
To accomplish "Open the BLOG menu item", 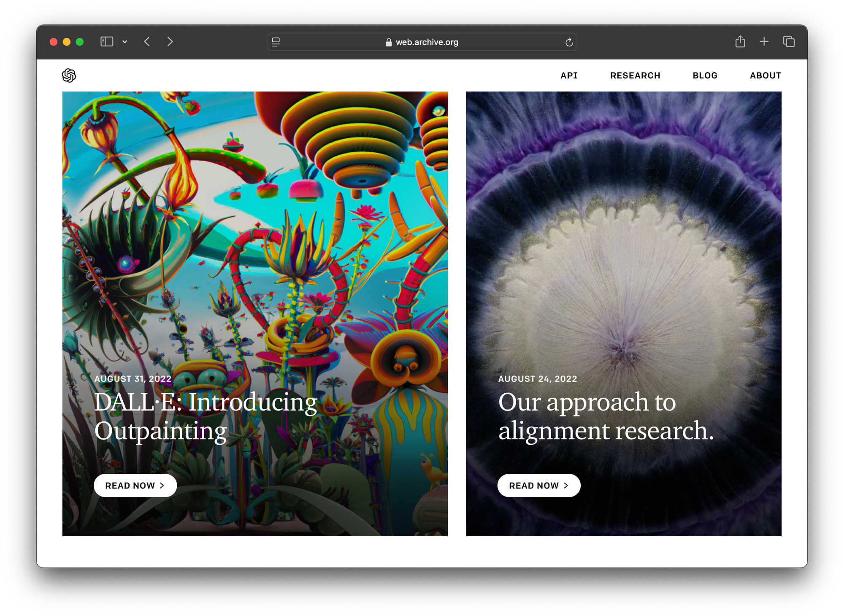I will (705, 76).
